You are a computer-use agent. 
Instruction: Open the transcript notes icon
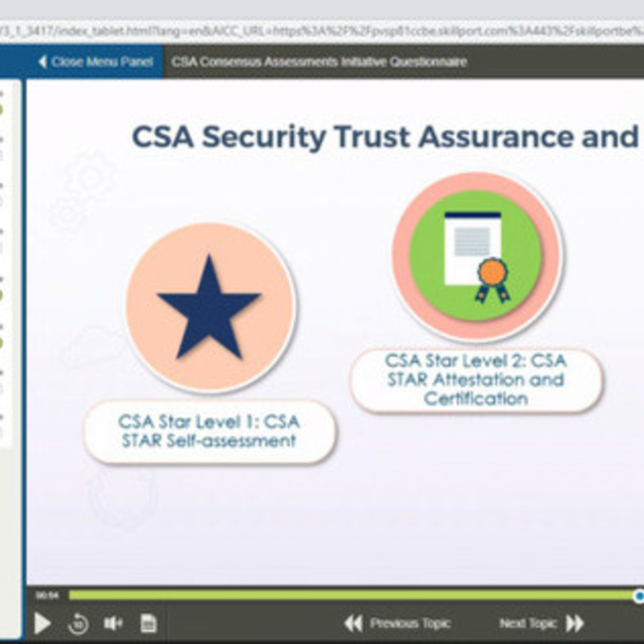tap(148, 623)
